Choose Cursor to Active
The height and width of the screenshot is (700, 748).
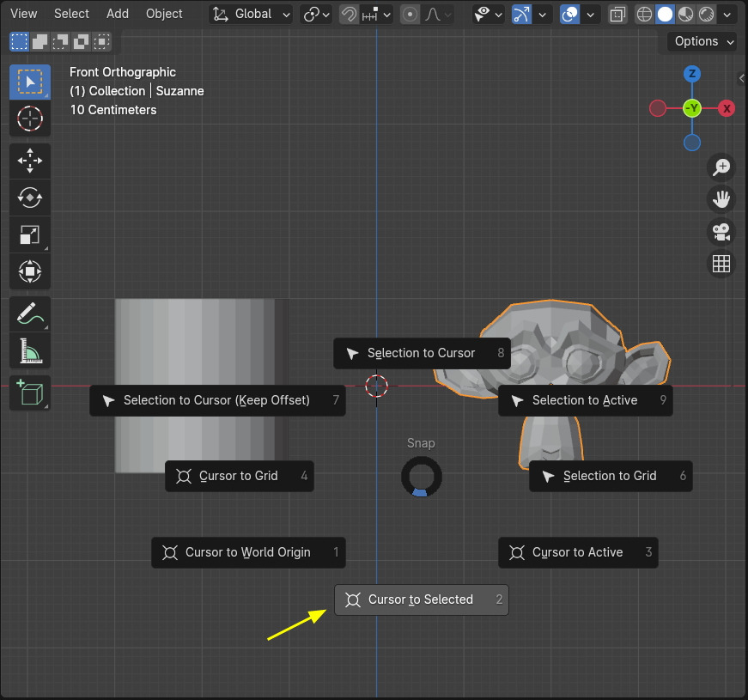click(x=579, y=552)
